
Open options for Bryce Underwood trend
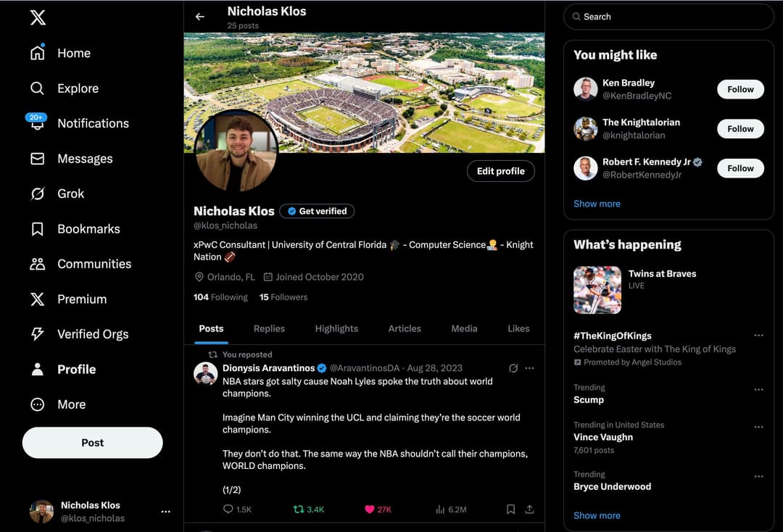[758, 476]
